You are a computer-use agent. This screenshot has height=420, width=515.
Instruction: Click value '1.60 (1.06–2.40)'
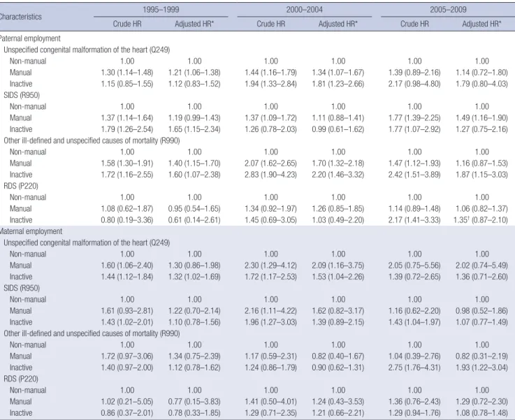(127, 266)
